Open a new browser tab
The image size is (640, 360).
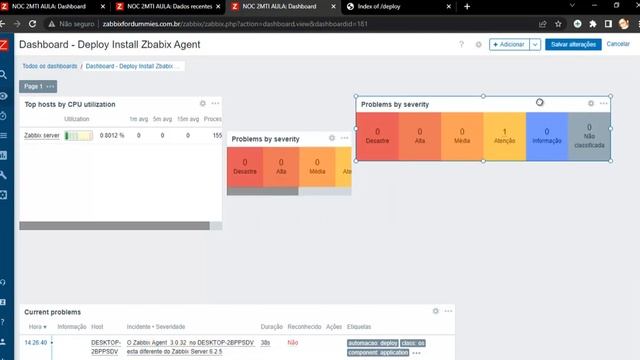tap(467, 7)
